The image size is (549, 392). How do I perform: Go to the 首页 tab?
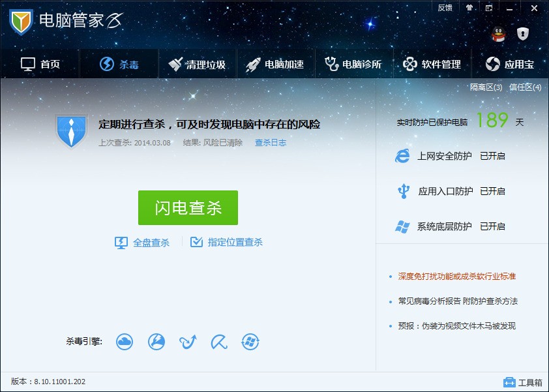point(40,64)
